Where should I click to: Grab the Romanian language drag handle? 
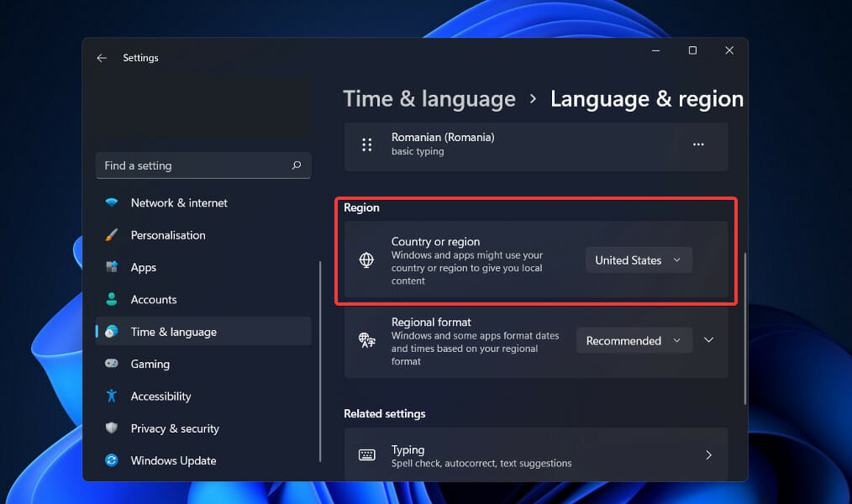coord(367,144)
